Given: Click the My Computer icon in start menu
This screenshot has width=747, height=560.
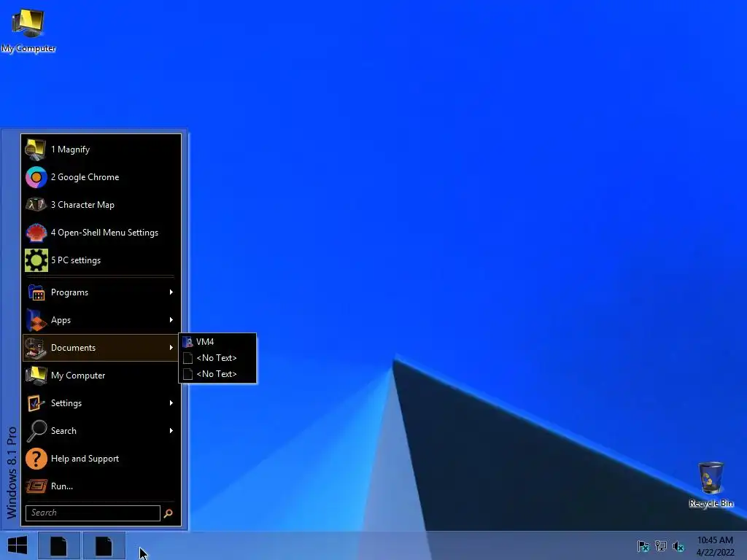Looking at the screenshot, I should tap(36, 376).
